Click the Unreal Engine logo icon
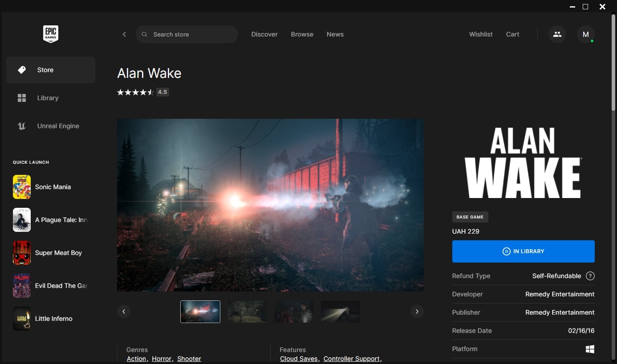 [x=22, y=126]
